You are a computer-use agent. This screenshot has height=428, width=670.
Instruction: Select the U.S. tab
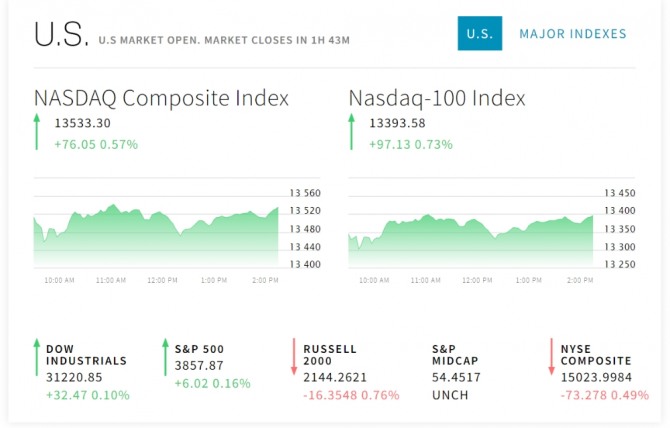pyautogui.click(x=480, y=34)
